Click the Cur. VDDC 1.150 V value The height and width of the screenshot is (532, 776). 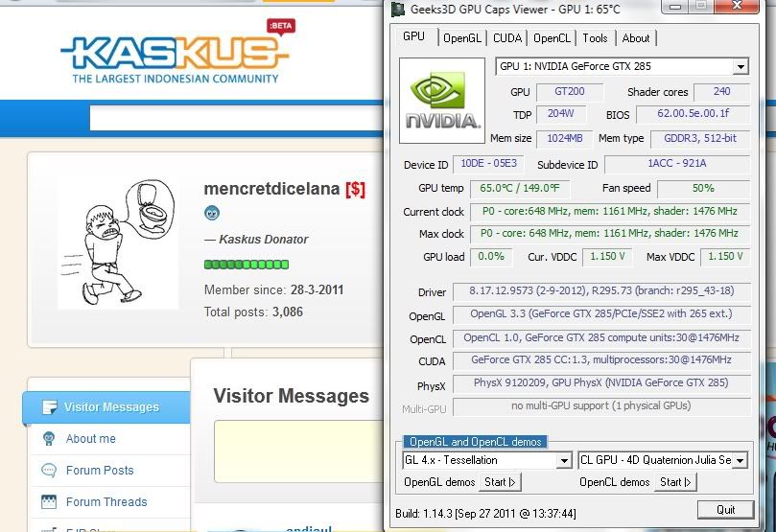click(607, 257)
